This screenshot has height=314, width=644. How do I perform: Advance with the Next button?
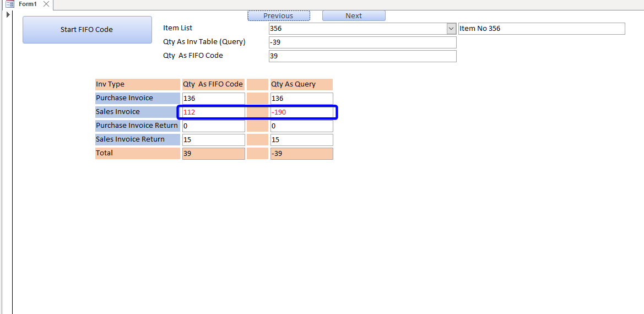coord(354,15)
